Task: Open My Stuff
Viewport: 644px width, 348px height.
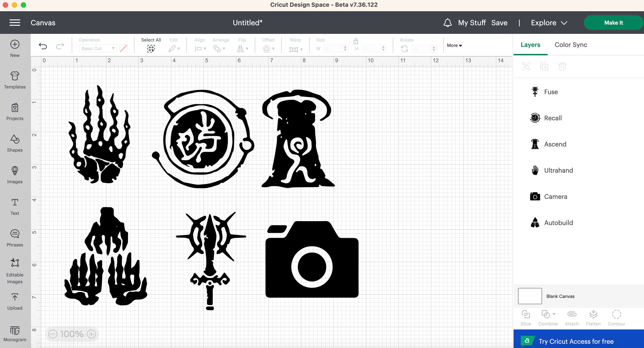Action: [472, 23]
